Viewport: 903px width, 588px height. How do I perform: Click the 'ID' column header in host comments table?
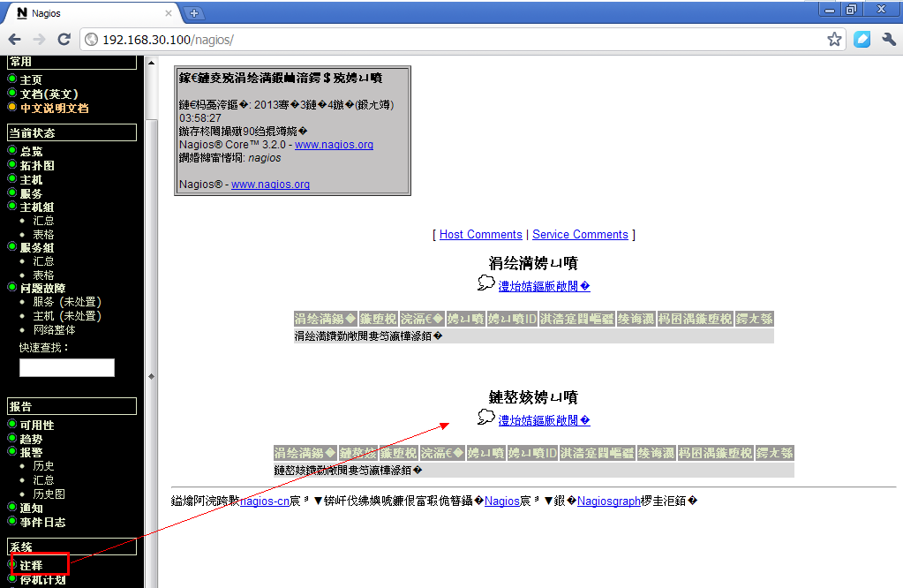pyautogui.click(x=512, y=319)
